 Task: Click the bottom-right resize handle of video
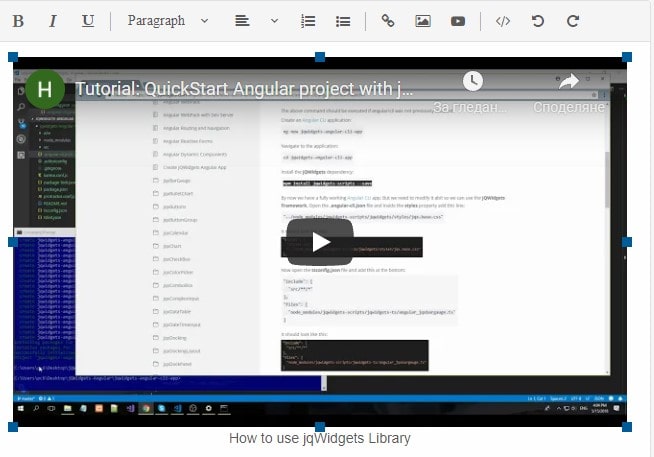pyautogui.click(x=627, y=427)
